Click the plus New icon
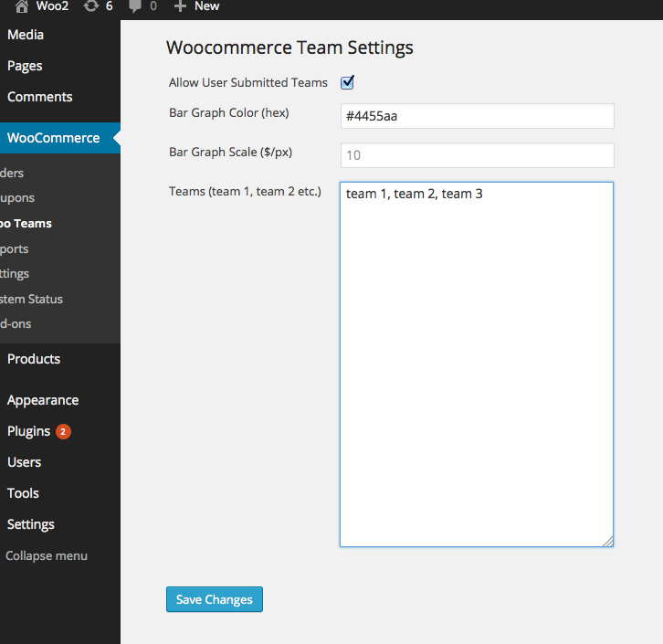This screenshot has height=644, width=663. 180,6
